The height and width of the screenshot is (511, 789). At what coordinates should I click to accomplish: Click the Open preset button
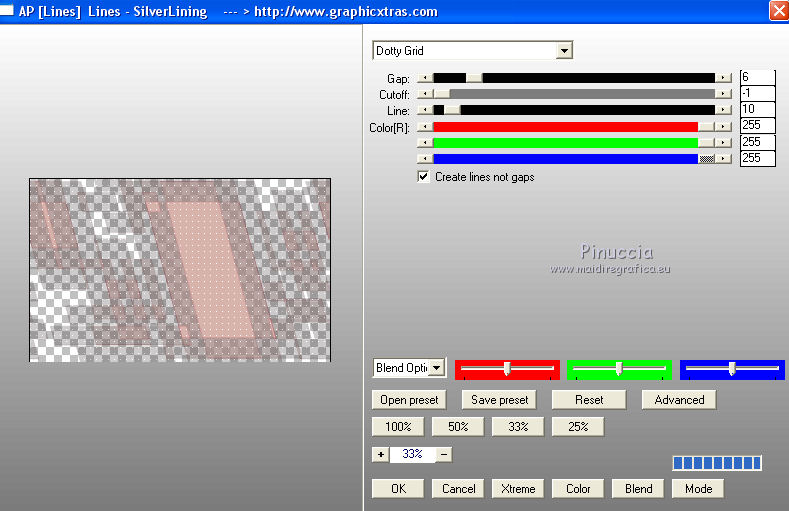pyautogui.click(x=409, y=400)
